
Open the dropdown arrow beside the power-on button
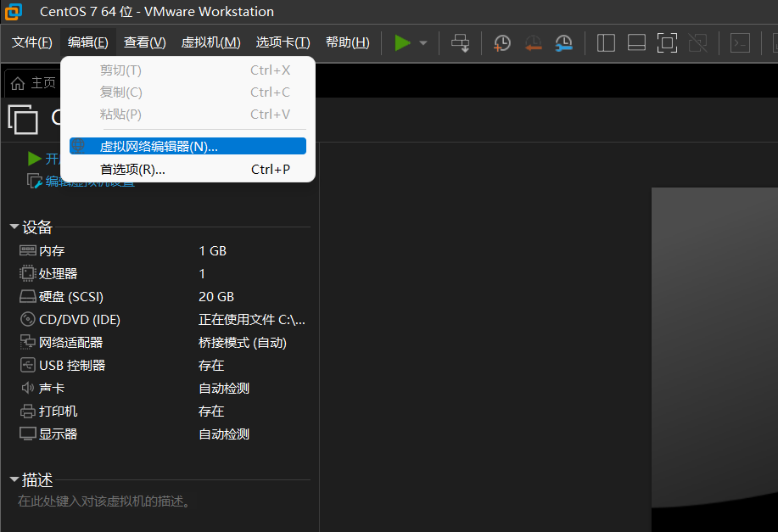[x=423, y=43]
